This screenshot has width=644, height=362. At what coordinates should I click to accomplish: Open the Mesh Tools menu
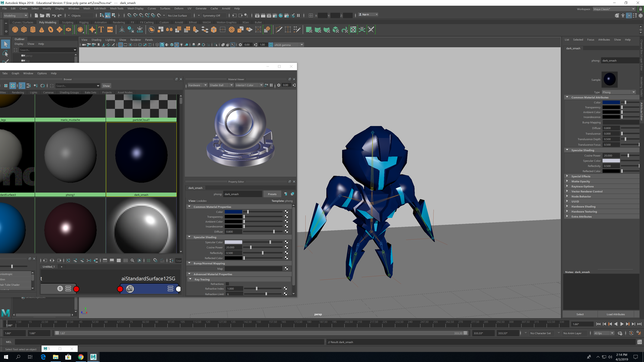[117, 9]
